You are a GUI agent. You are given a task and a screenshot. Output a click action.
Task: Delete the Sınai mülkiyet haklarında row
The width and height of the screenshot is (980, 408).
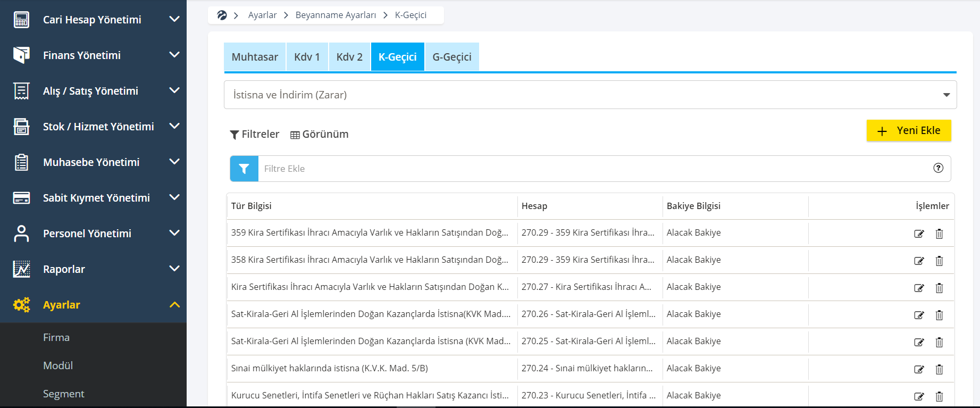940,369
